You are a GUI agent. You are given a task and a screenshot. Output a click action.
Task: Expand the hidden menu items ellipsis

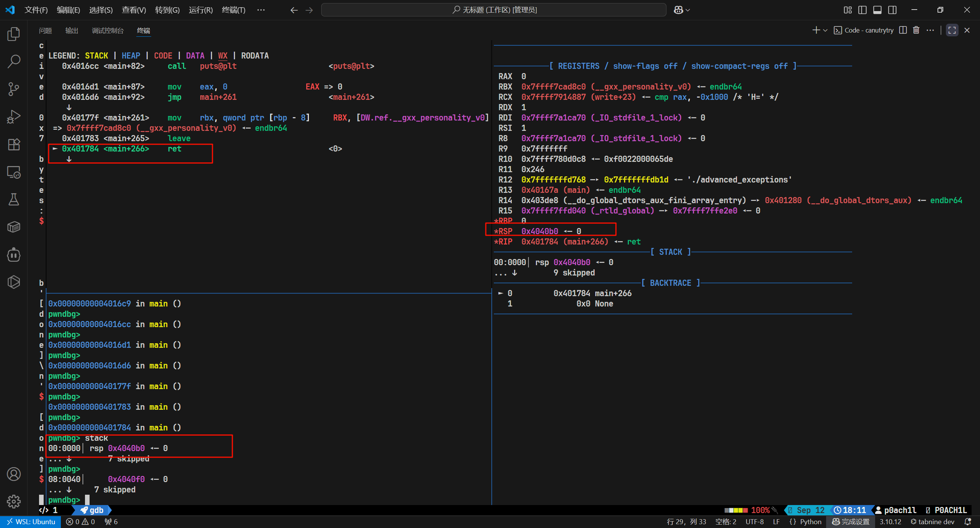261,10
